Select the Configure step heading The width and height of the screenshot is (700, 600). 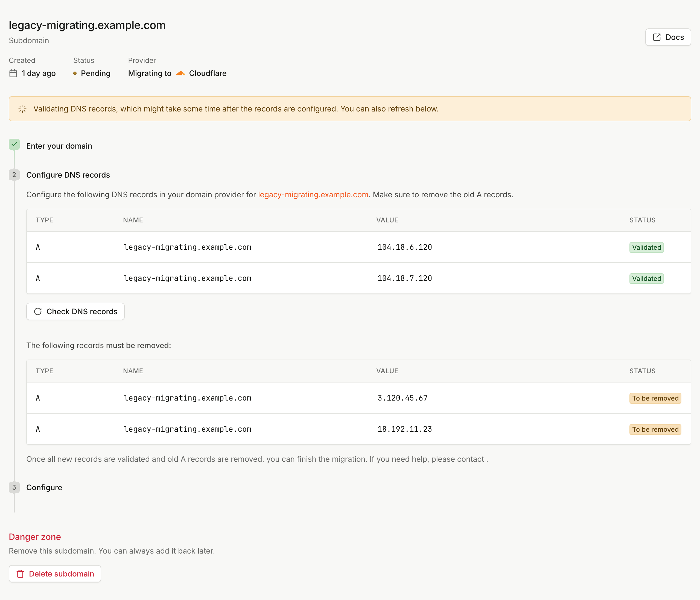[x=44, y=487]
